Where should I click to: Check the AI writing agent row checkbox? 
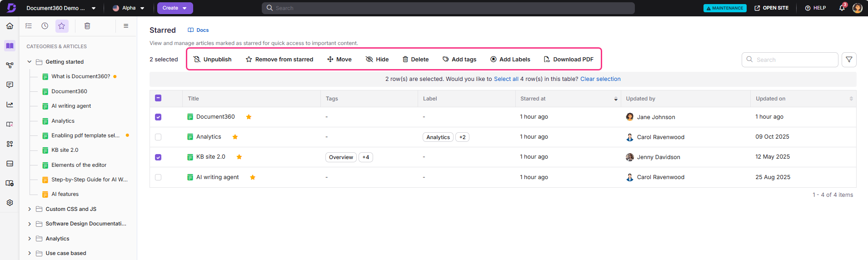pos(158,177)
